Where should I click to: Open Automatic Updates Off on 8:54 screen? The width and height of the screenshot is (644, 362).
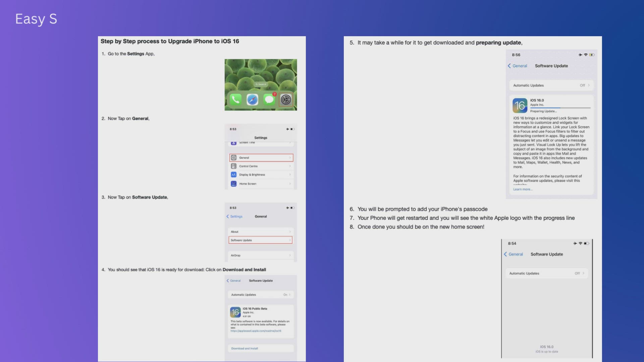pyautogui.click(x=547, y=274)
